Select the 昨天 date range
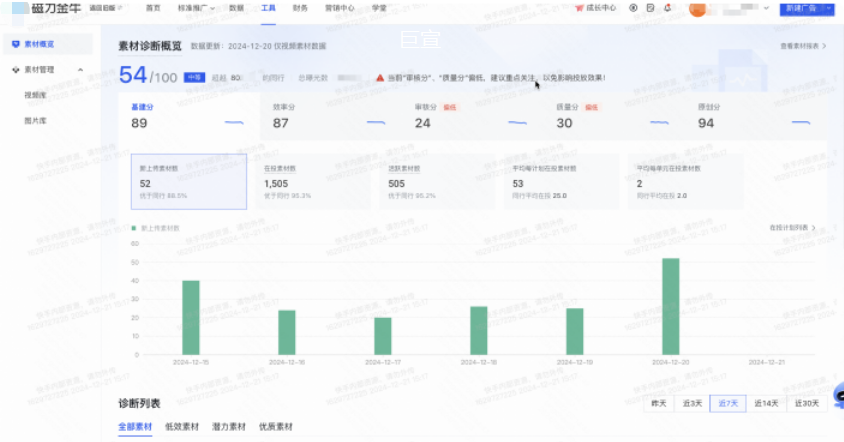Screen dimensions: 844x442 [x=659, y=403]
